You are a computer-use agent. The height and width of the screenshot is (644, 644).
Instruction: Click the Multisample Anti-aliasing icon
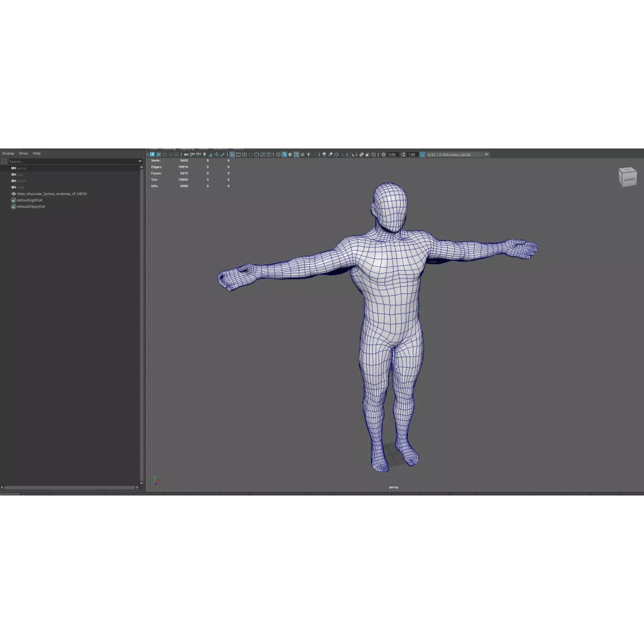pos(336,154)
